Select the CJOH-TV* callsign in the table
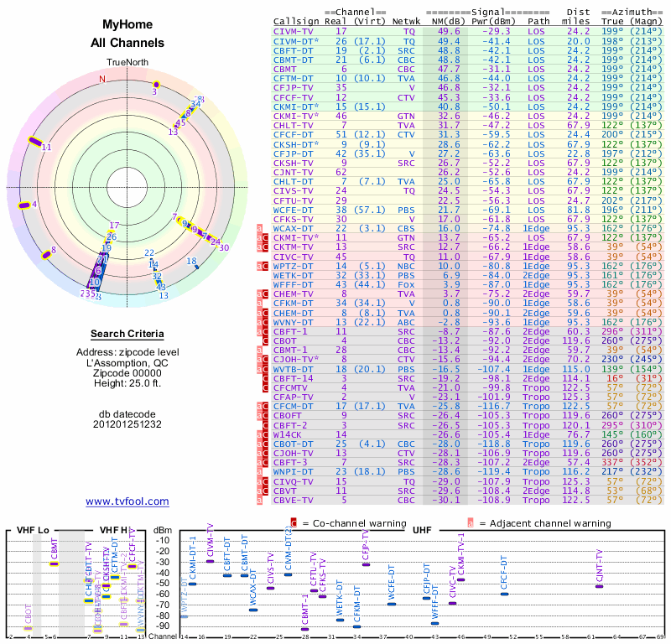Screen dimensions: 671x644 [296, 360]
